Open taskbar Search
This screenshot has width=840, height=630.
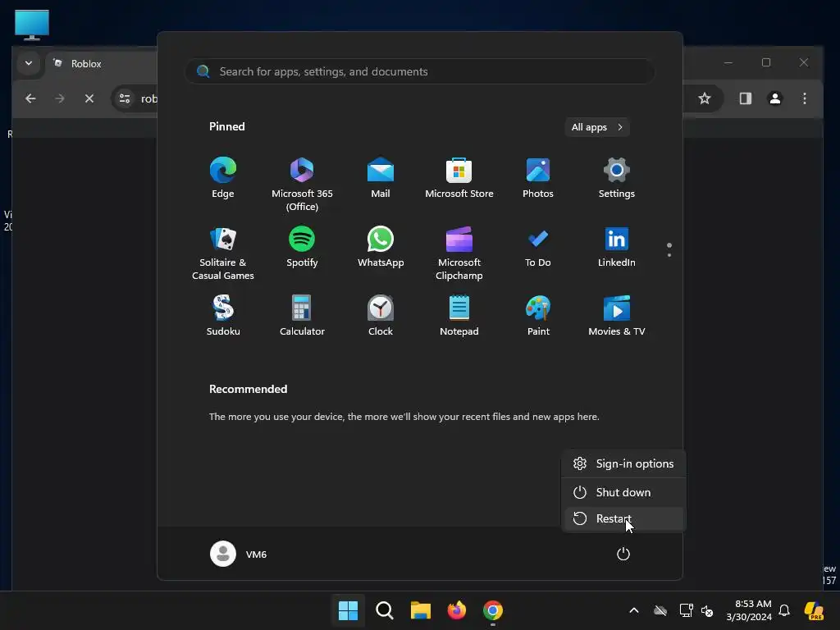[x=384, y=610]
